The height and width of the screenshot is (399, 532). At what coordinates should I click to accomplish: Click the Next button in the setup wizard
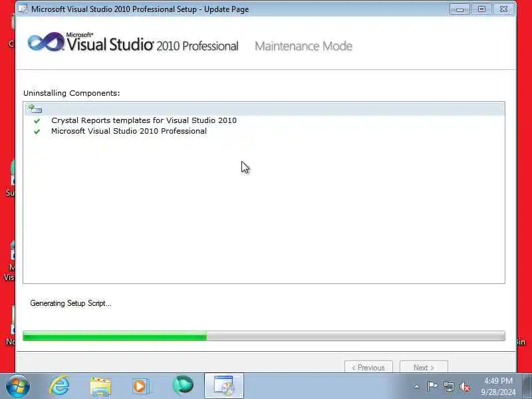(424, 367)
